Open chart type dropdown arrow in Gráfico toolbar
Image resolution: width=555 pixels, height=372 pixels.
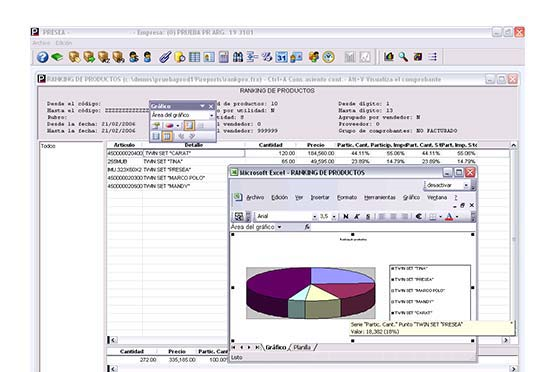pos(178,126)
